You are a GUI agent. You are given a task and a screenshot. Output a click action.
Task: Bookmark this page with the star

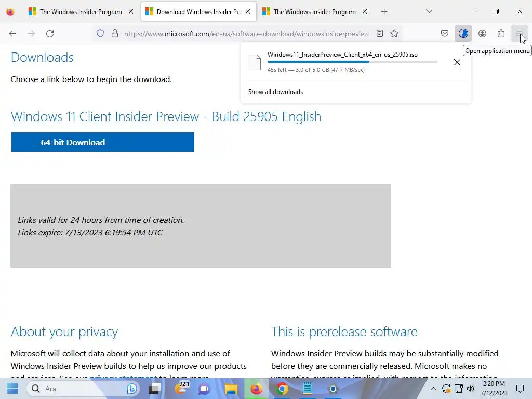point(394,33)
